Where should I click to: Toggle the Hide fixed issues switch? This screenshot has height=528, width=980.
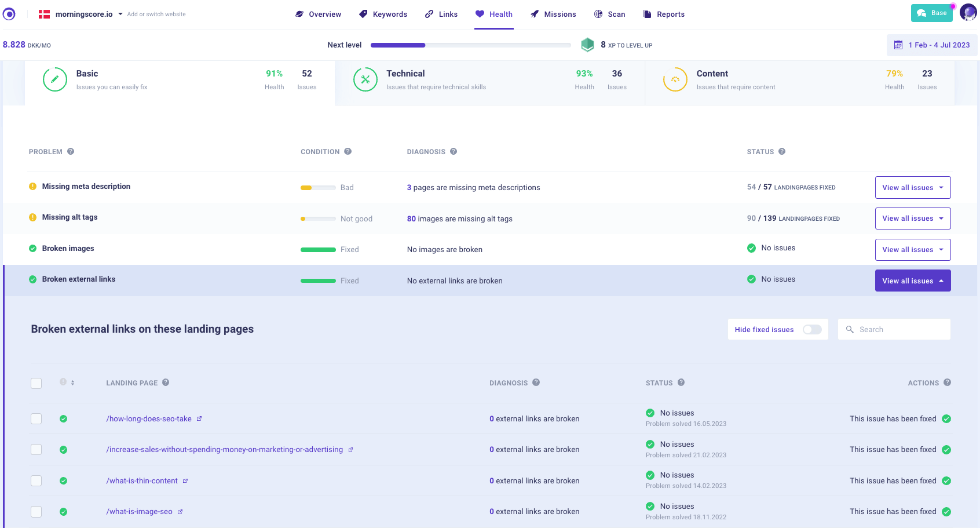click(812, 329)
